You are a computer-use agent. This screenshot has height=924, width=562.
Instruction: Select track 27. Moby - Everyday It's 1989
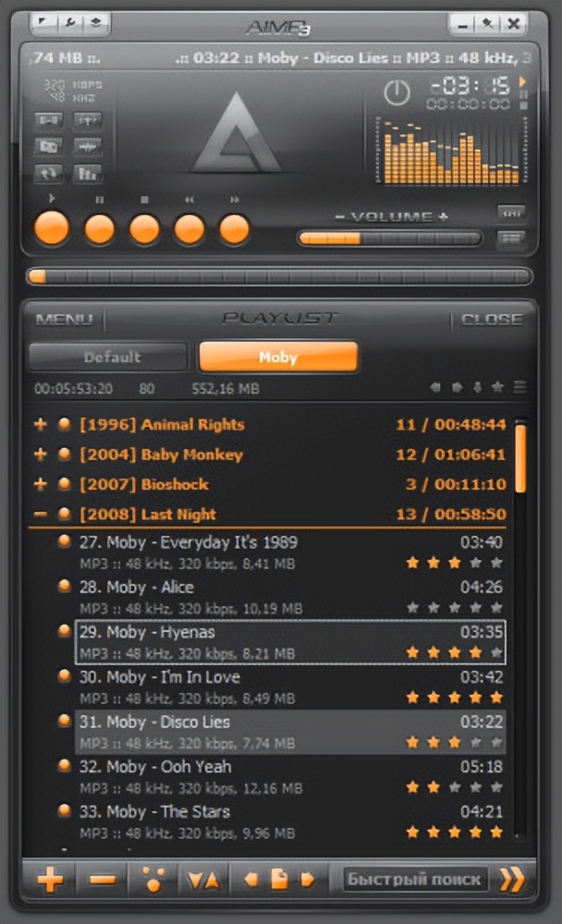[x=290, y=553]
